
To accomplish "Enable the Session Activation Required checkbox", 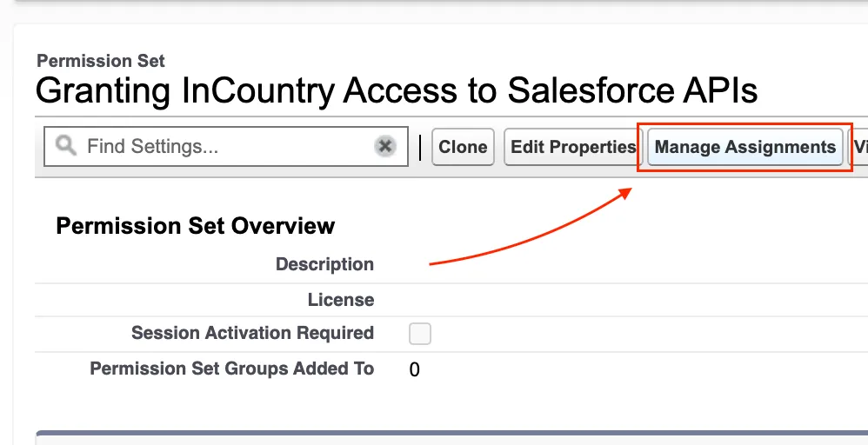I will [x=420, y=334].
